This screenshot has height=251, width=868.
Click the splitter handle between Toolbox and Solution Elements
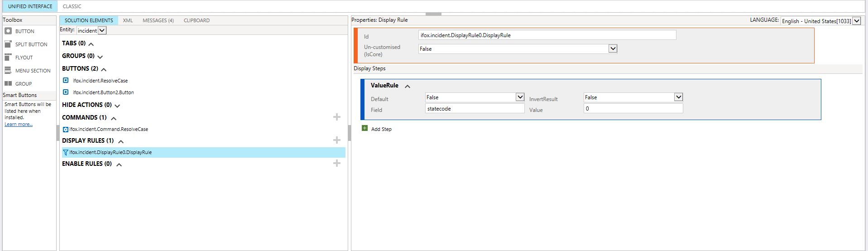(x=58, y=133)
